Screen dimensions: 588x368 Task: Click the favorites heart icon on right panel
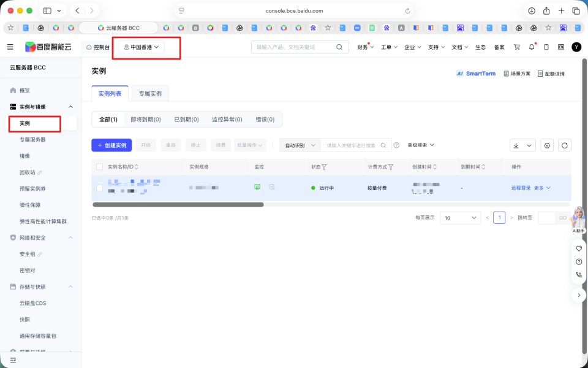579,248
